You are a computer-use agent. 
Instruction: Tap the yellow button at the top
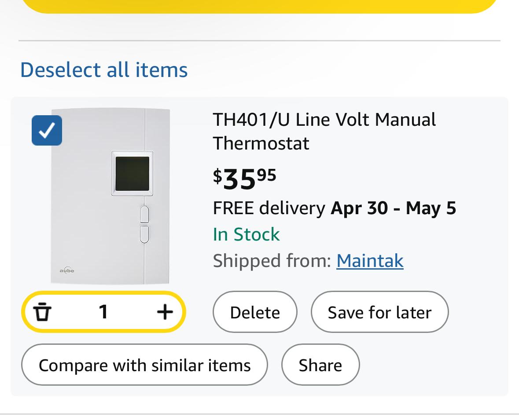tap(260, 5)
